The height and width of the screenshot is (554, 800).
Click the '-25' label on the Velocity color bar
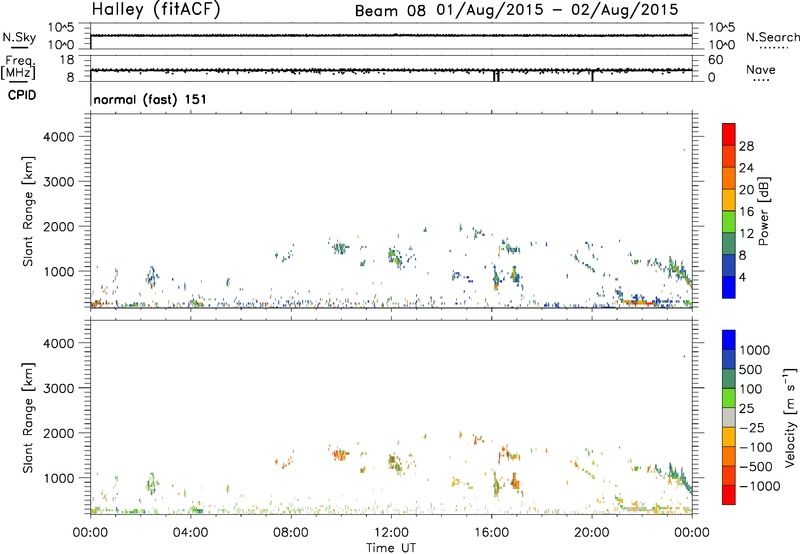pyautogui.click(x=752, y=427)
